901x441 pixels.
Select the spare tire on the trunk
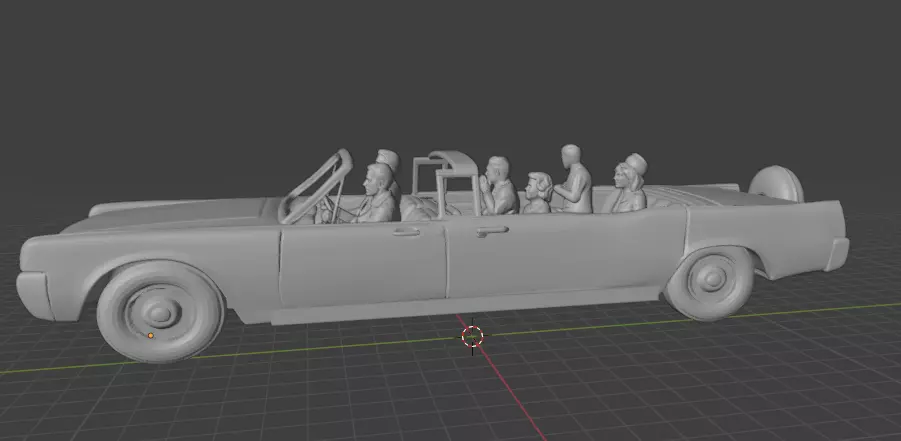[x=776, y=184]
